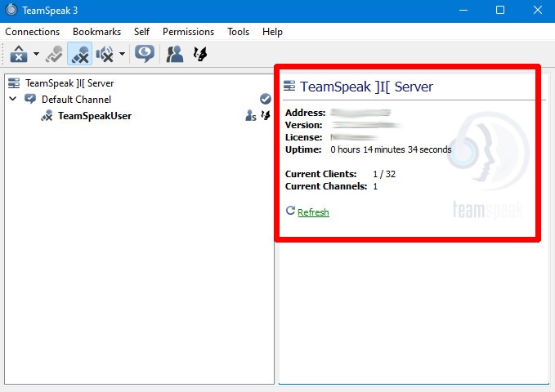
Task: Click the TeamSpeak ]I[ Server info panel heading
Action: (366, 87)
